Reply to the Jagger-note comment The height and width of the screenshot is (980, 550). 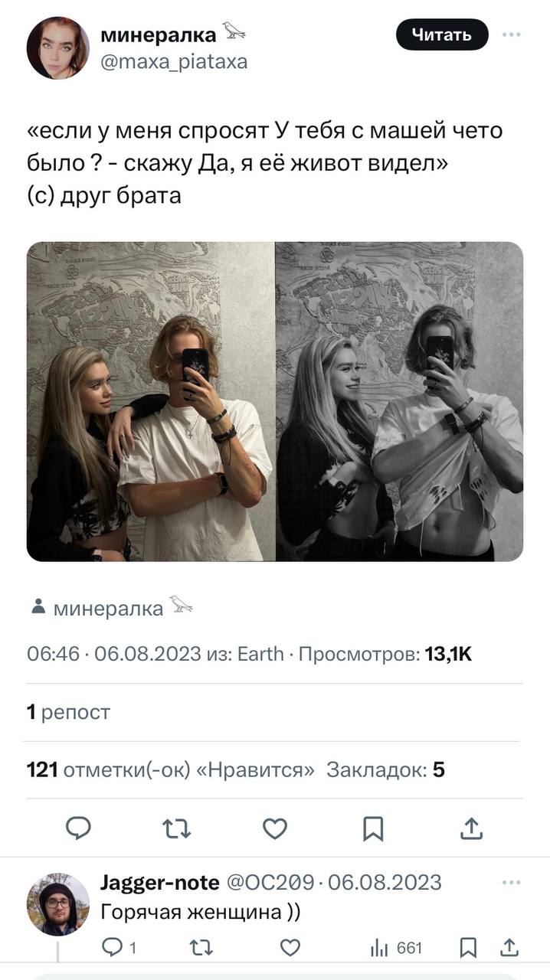point(115,949)
